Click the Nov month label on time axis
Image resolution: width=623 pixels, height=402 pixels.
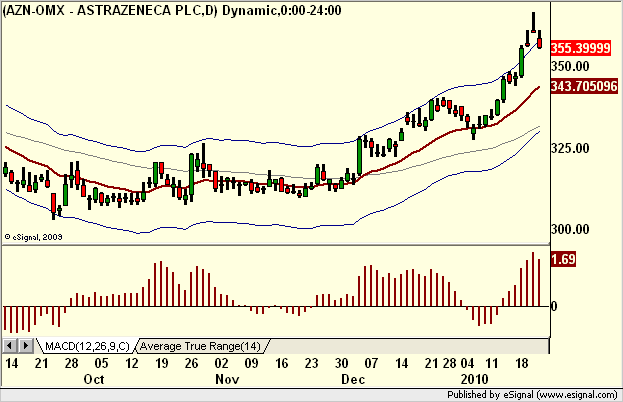pyautogui.click(x=227, y=379)
